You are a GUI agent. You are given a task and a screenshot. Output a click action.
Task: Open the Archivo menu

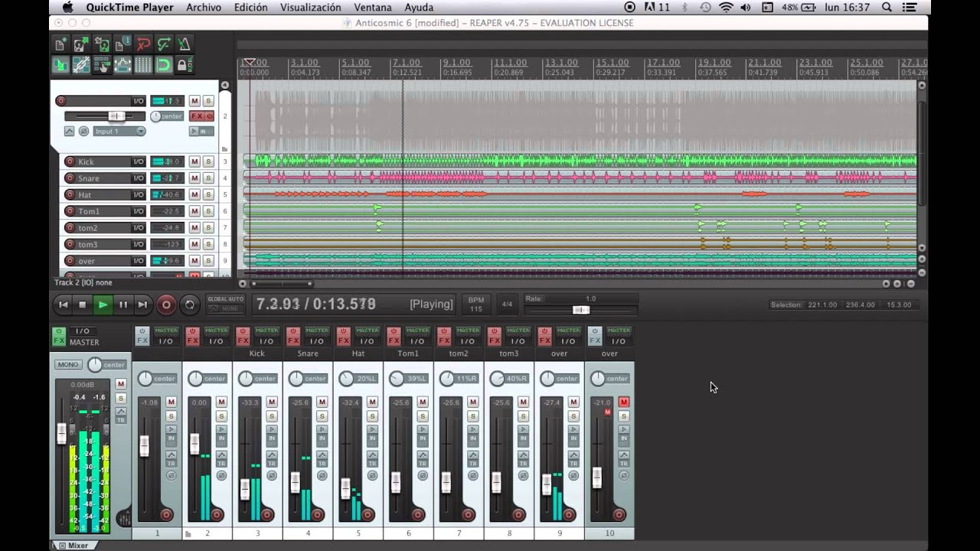pyautogui.click(x=204, y=7)
